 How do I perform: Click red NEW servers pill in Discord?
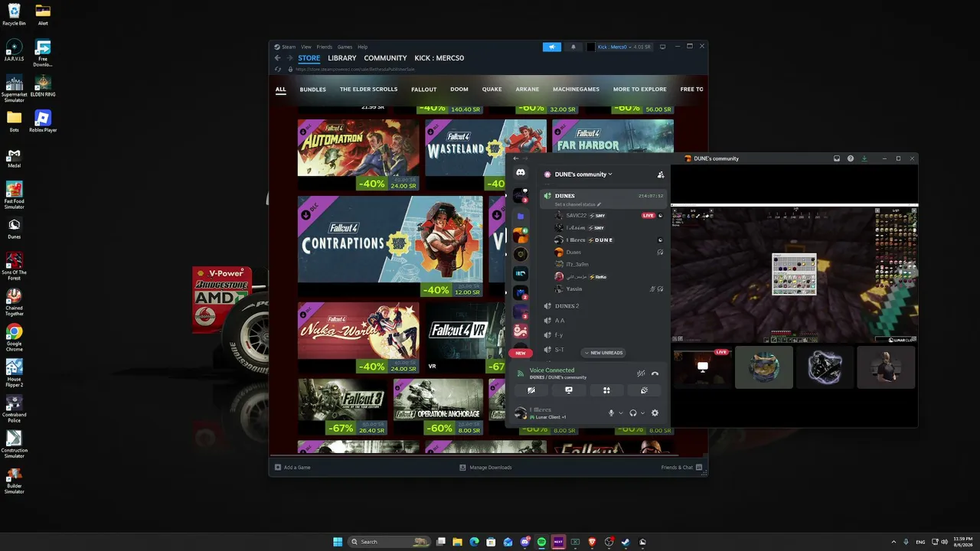tap(521, 353)
